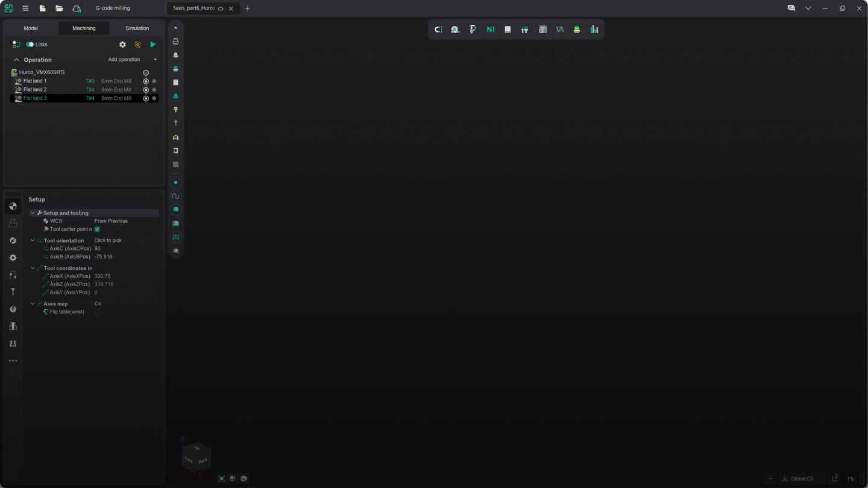Switch to the Simulation tab

137,28
